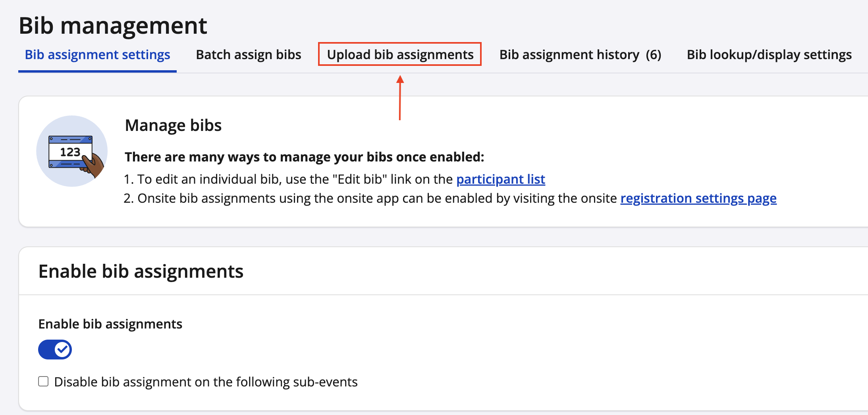Viewport: 868px width, 415px height.
Task: Go to Bib lookup/display settings tab
Action: (x=769, y=55)
